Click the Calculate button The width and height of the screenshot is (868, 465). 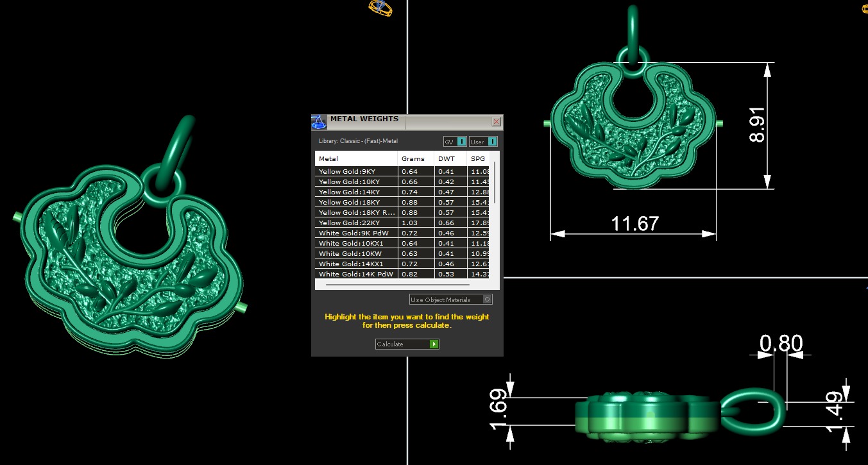pyautogui.click(x=407, y=344)
